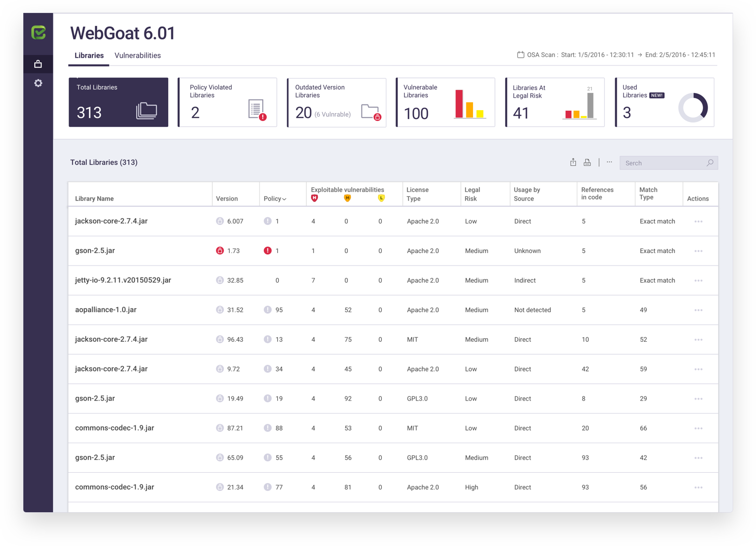Open actions menu for gson 1.73 row
756x546 pixels.
click(x=698, y=251)
